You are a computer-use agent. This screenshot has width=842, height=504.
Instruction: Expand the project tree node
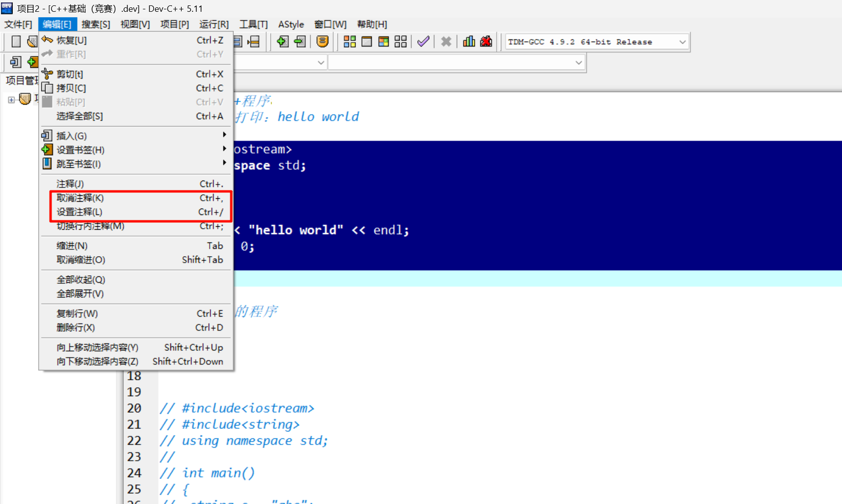(11, 100)
